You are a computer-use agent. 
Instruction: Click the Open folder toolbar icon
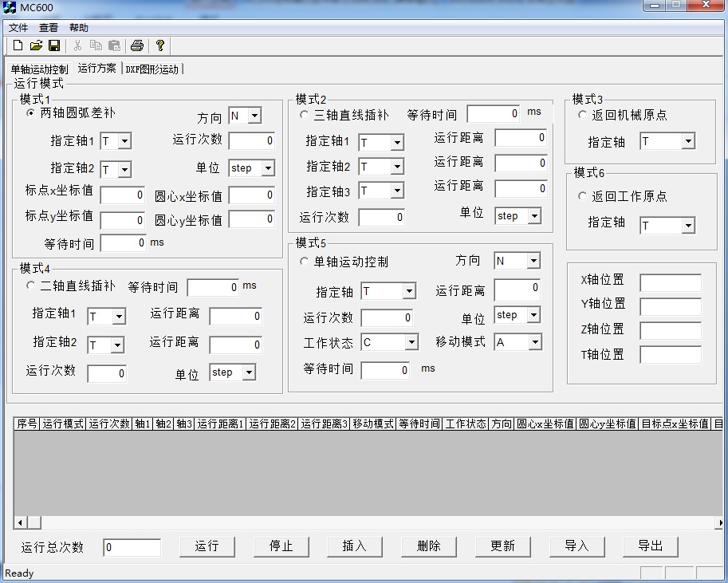36,46
